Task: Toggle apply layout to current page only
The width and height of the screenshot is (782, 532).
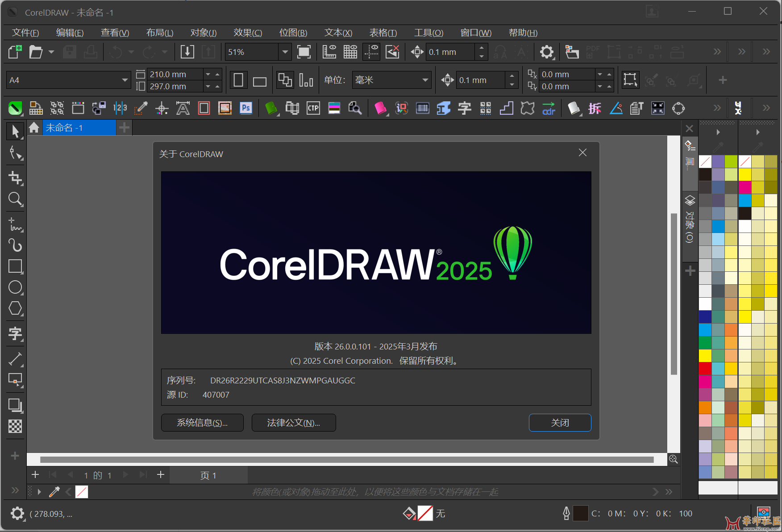Action: (306, 80)
